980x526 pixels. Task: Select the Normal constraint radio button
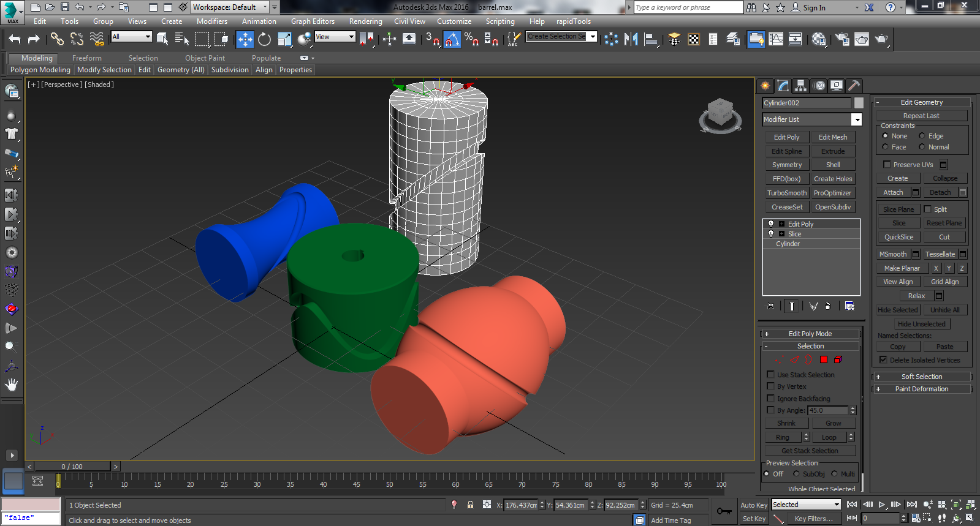point(922,147)
